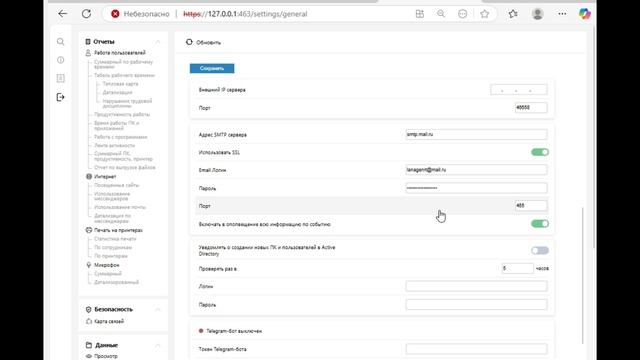Click the Печать на принтерах printer icon
The image size is (640, 360).
(x=89, y=230)
